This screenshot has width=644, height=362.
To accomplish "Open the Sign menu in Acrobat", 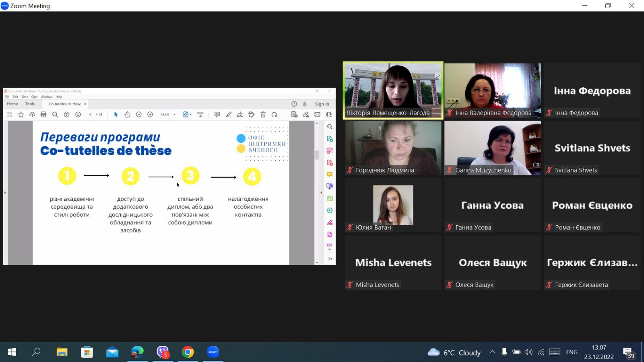I will click(34, 97).
